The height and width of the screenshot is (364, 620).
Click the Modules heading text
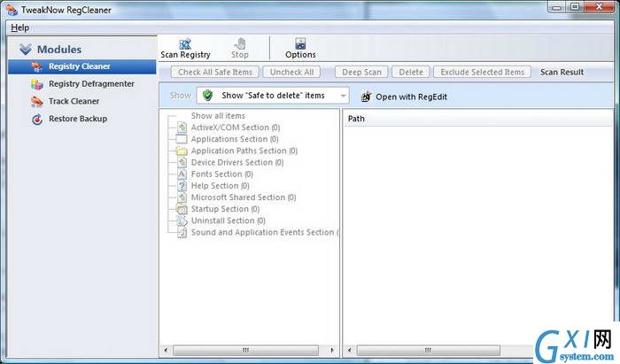(x=59, y=50)
